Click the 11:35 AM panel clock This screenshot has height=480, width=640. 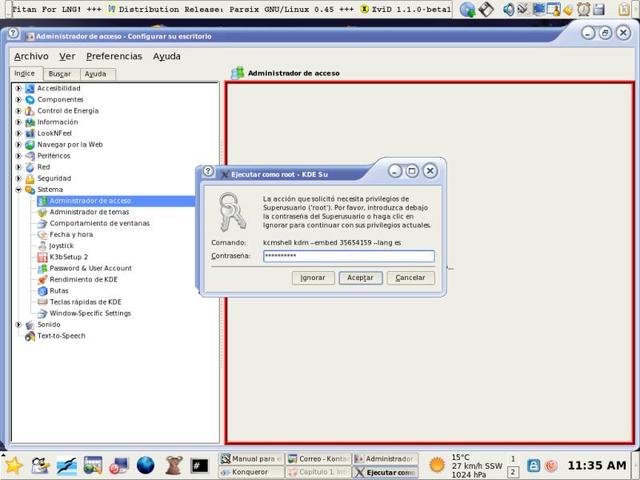tap(597, 465)
